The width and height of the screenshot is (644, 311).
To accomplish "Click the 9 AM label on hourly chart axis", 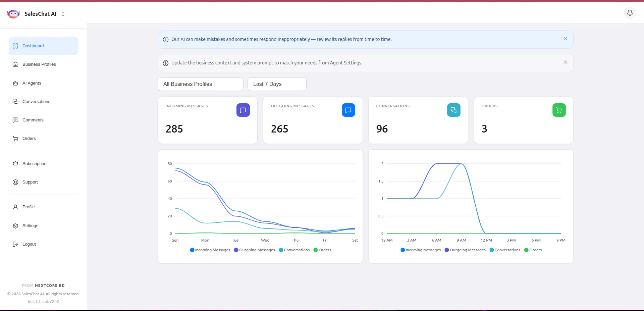I will click(x=461, y=240).
